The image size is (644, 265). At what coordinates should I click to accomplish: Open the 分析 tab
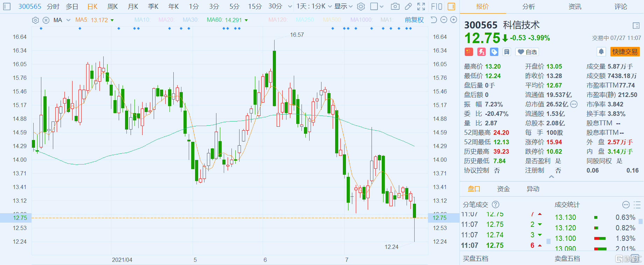pyautogui.click(x=528, y=6)
